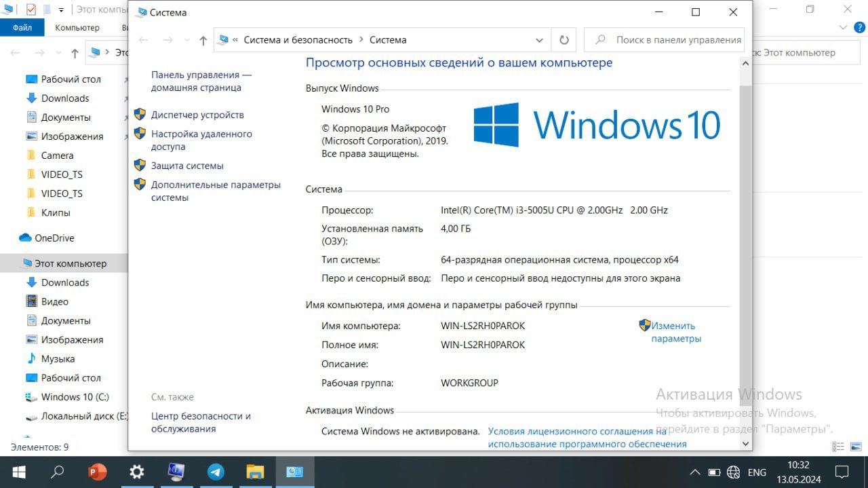This screenshot has height=488, width=868.
Task: Click the control panel search field
Action: (665, 40)
